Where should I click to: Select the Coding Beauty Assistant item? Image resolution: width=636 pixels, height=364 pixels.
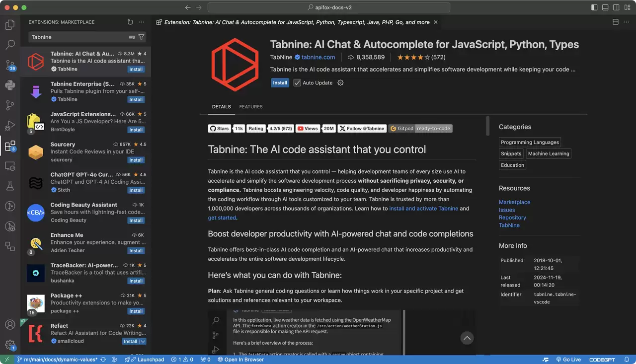click(x=85, y=213)
